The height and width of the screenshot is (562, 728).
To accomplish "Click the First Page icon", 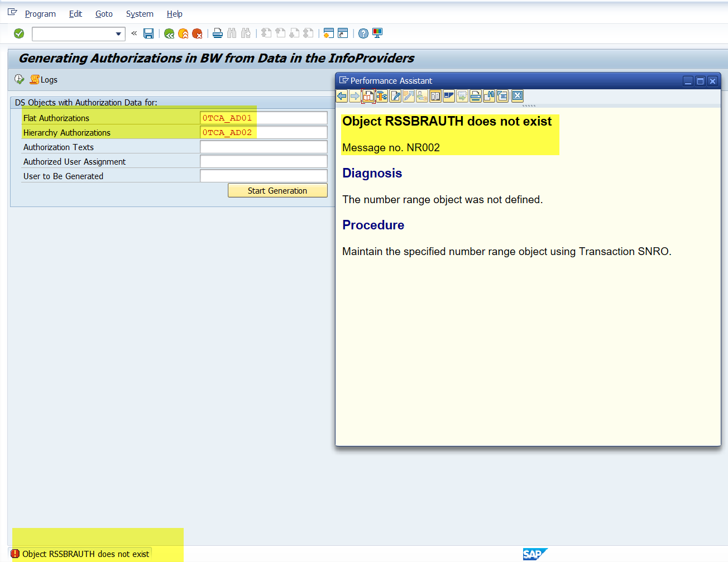I will [266, 33].
